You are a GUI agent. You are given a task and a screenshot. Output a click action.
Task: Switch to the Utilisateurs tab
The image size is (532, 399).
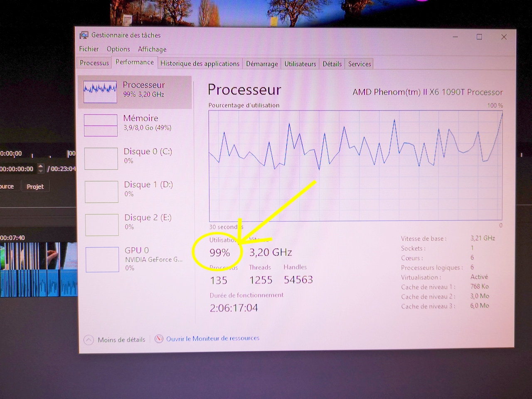click(x=300, y=64)
